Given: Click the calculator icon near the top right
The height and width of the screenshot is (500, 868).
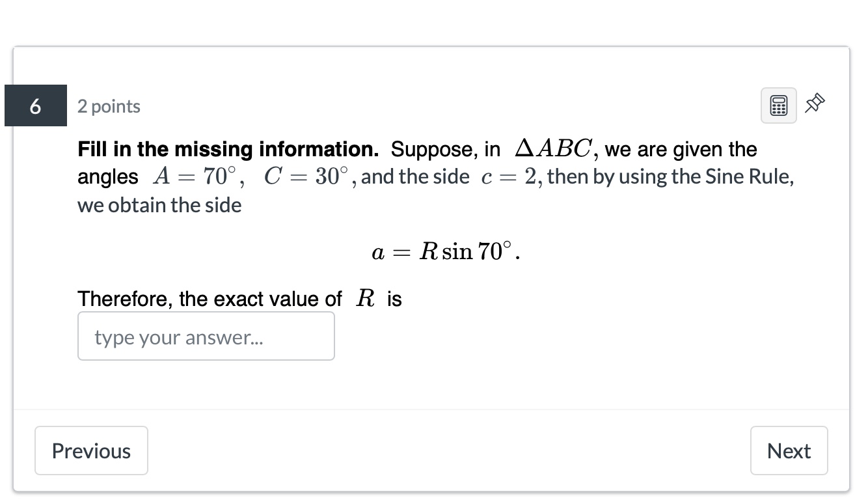Looking at the screenshot, I should [778, 104].
